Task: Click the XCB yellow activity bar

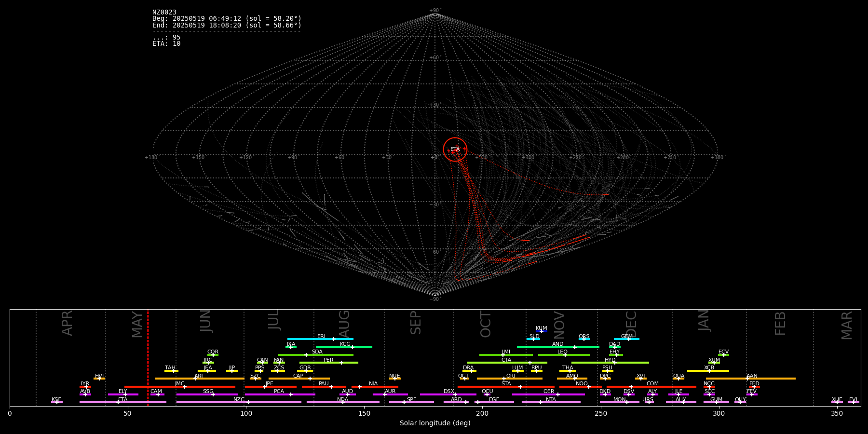Action: (708, 371)
